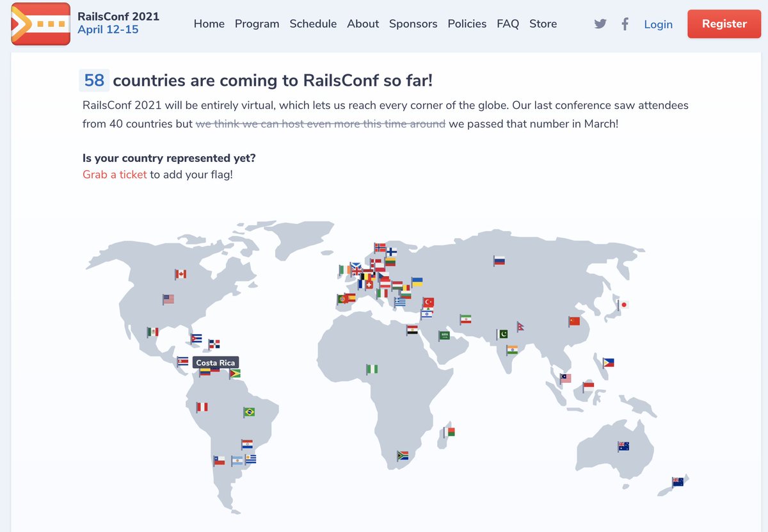Screen dimensions: 768x532
Task: Click the Italy flag marker
Action: 382,294
